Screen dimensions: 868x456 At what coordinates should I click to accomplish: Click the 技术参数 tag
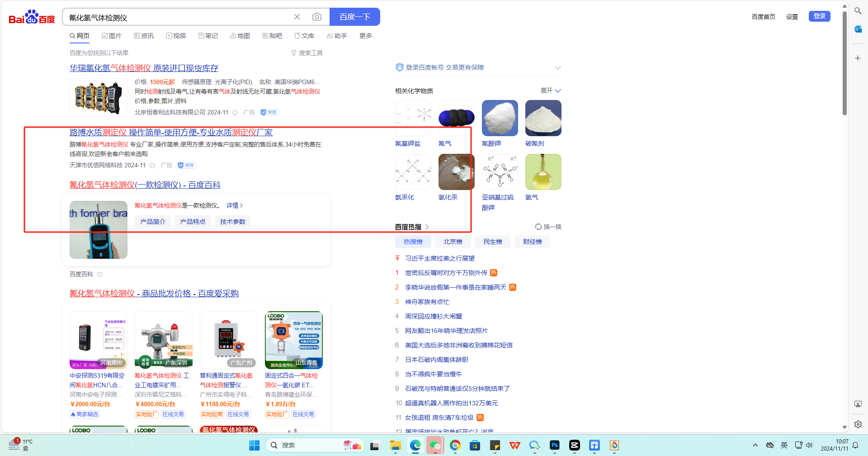[x=233, y=222]
